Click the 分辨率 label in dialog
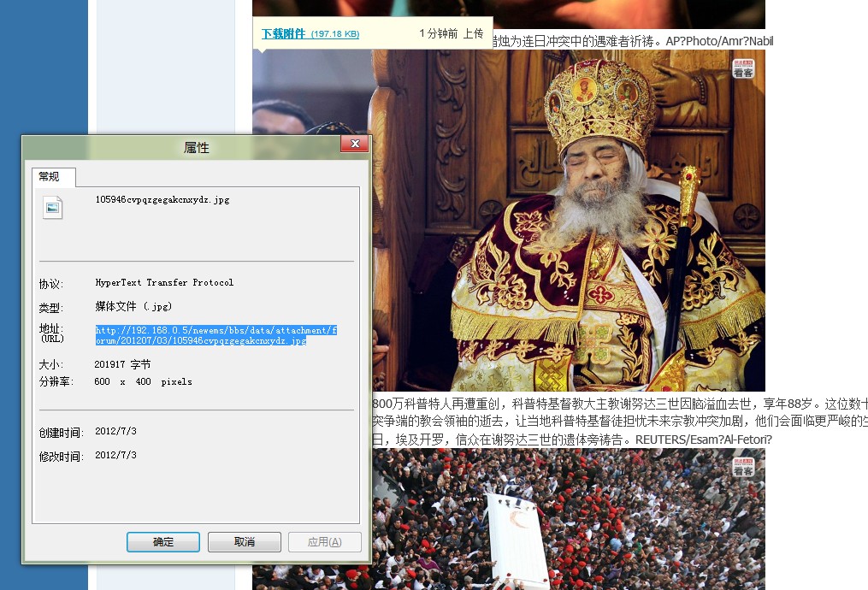This screenshot has height=590, width=868. coord(56,381)
